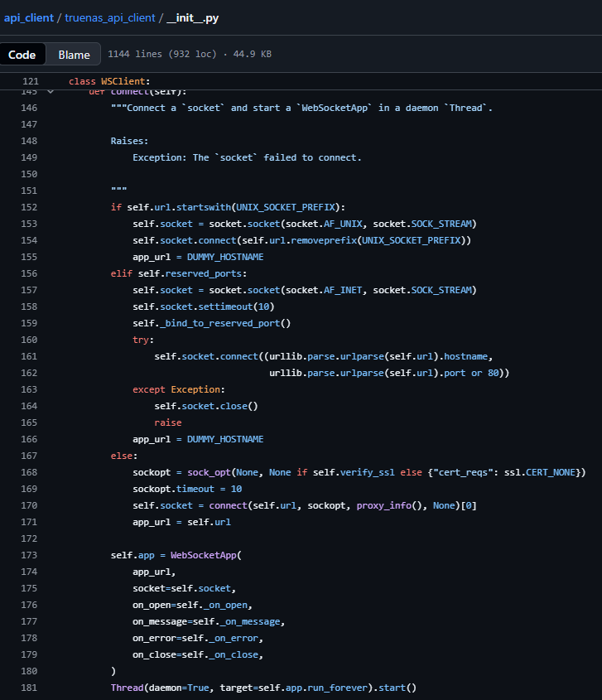Click the __init__.py file name
The width and height of the screenshot is (602, 700).
click(x=193, y=17)
